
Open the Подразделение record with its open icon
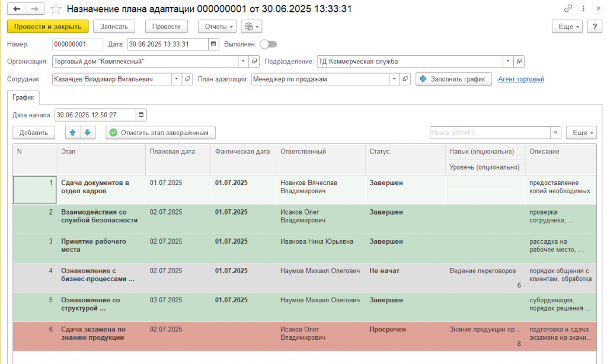(x=519, y=62)
